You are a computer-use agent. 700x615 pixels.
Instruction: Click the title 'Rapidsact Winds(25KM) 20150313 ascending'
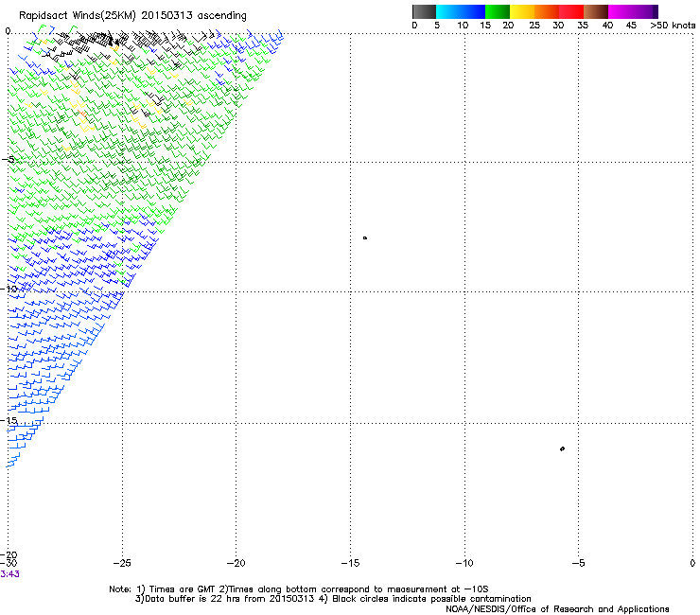click(132, 16)
